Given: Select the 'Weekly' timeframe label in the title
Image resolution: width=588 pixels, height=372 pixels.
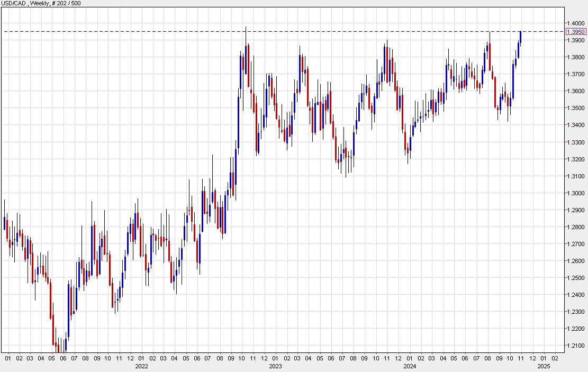Looking at the screenshot, I should coord(39,3).
